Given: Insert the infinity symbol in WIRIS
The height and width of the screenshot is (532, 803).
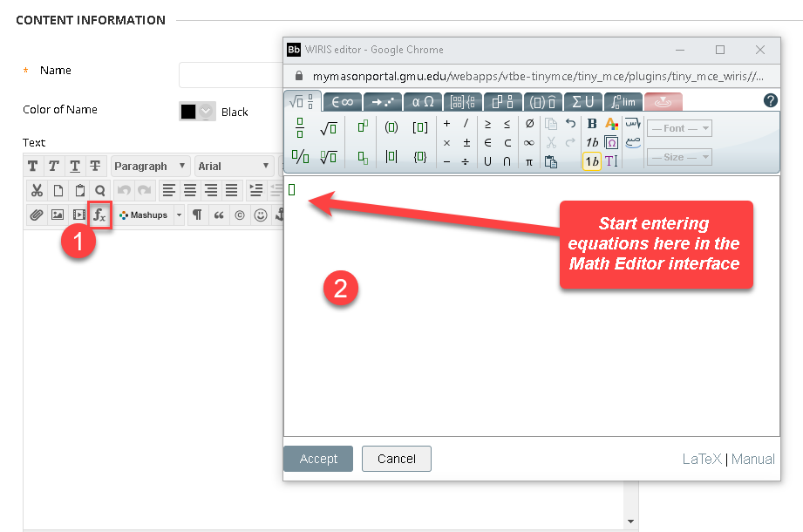Looking at the screenshot, I should (x=527, y=143).
